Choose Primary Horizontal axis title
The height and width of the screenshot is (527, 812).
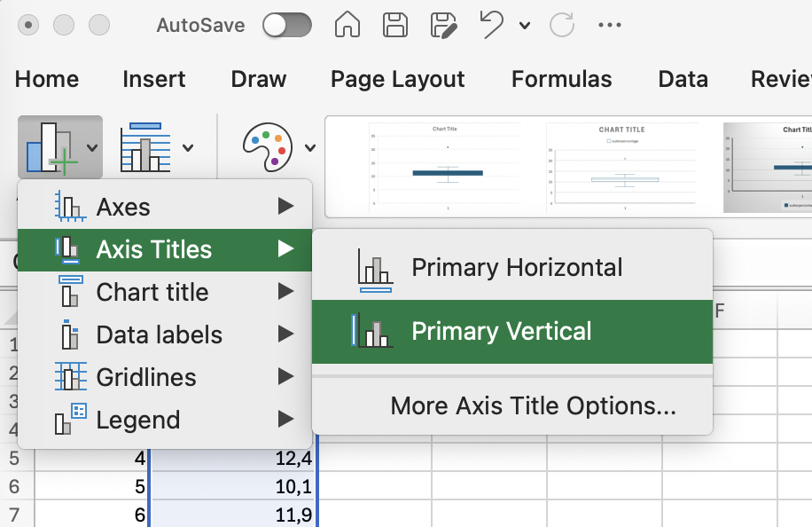click(512, 268)
